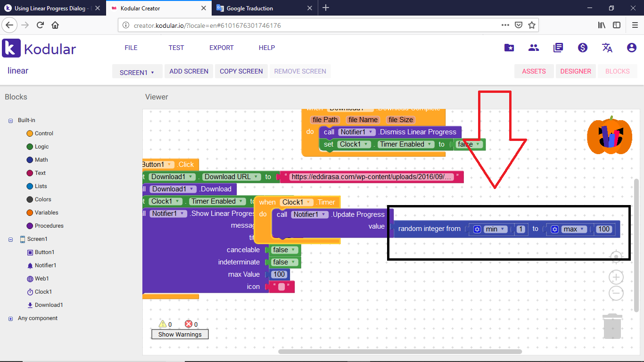Open the min block dropdown arrow
The height and width of the screenshot is (362, 644).
click(504, 229)
